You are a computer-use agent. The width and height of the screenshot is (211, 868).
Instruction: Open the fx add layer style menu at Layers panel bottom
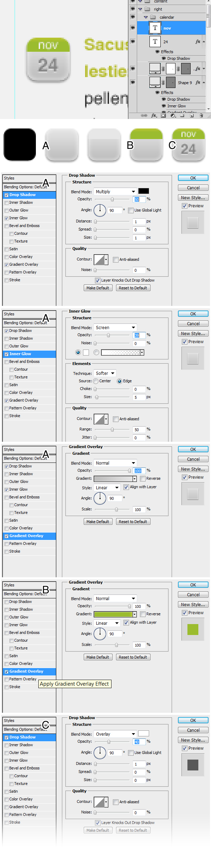pyautogui.click(x=154, y=115)
